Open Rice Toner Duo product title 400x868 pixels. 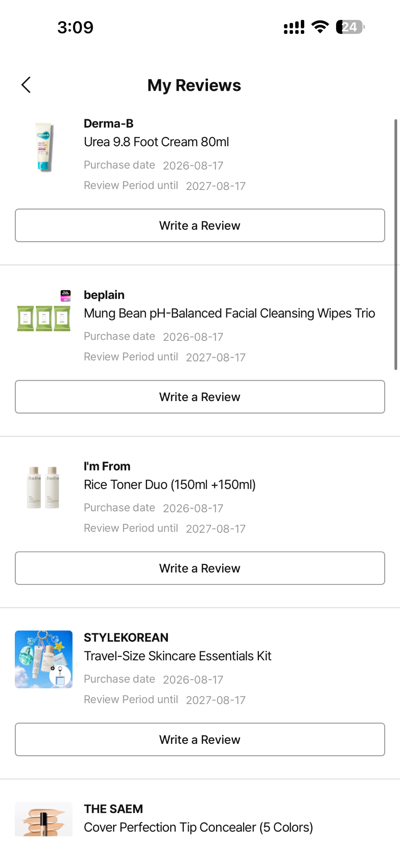coord(169,484)
